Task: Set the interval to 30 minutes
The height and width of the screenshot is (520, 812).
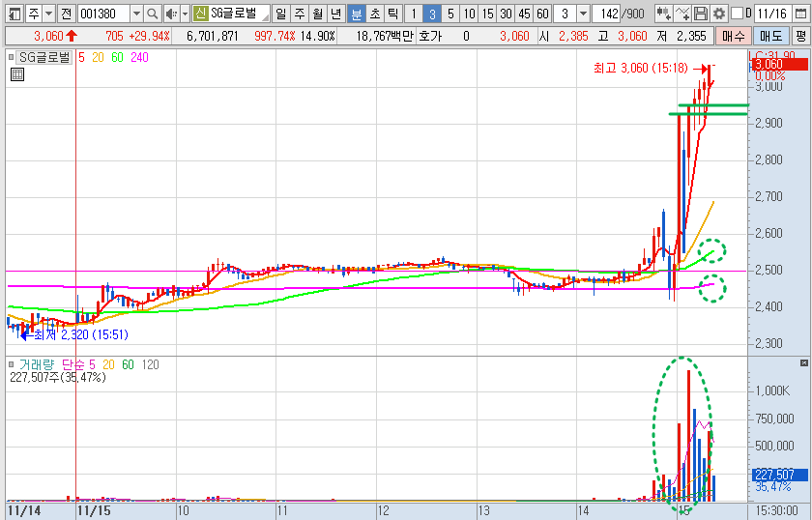Action: pos(506,14)
